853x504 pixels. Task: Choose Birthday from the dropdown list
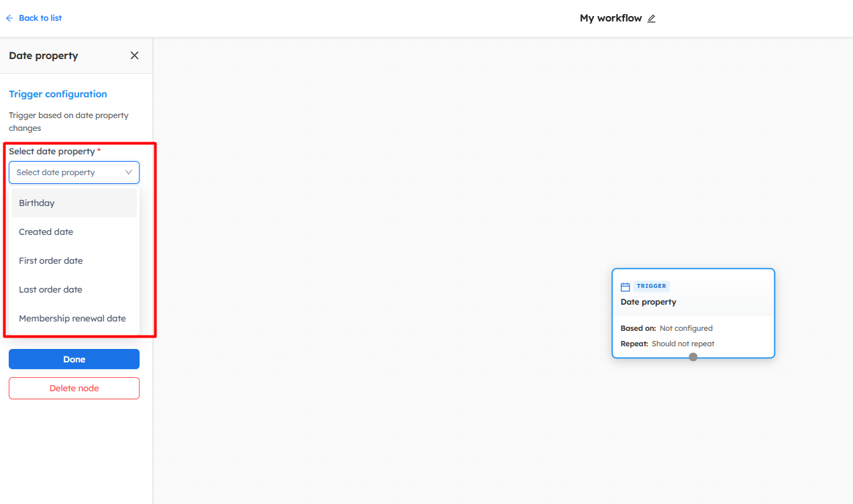coord(37,203)
